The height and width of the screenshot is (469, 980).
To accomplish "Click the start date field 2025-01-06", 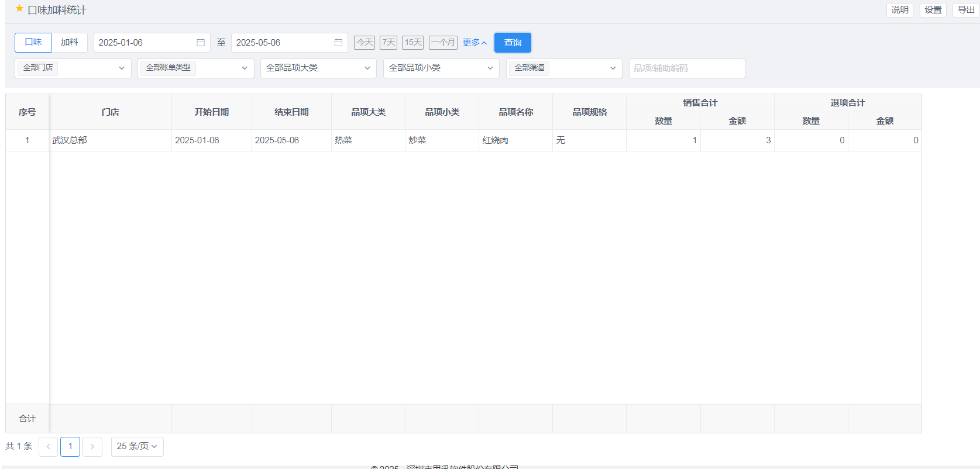I will pyautogui.click(x=152, y=43).
